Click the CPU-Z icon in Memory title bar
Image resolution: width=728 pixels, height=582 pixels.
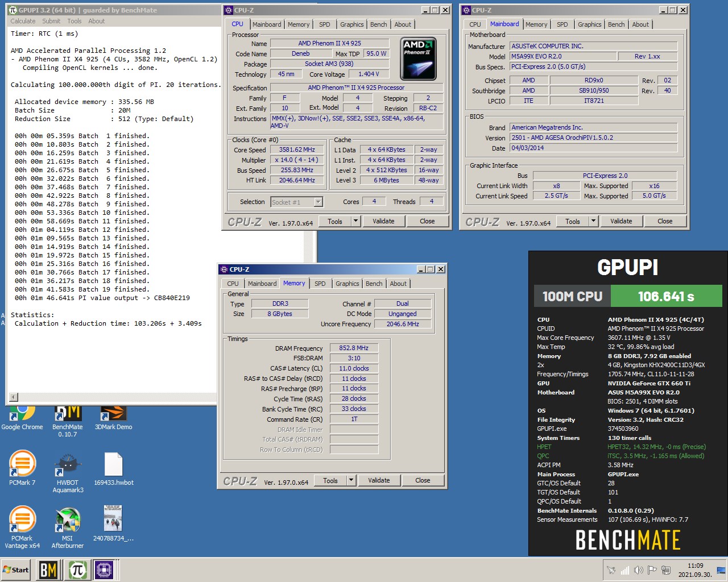point(224,269)
